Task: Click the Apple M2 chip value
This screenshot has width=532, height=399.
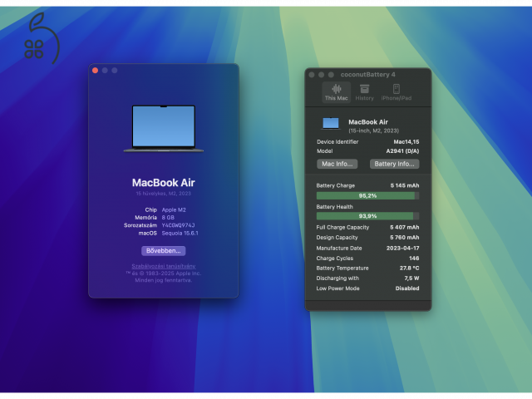Action: [174, 210]
